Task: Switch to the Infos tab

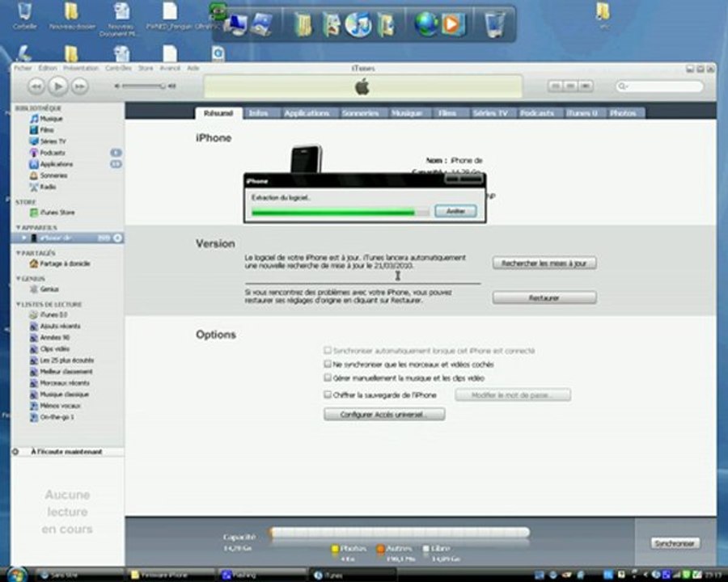Action: pos(258,113)
